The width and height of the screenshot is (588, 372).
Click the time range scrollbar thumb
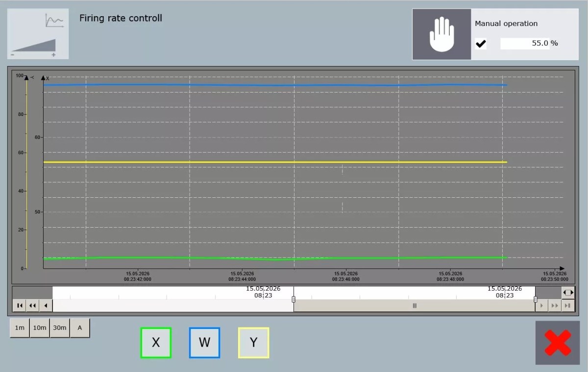(414, 305)
